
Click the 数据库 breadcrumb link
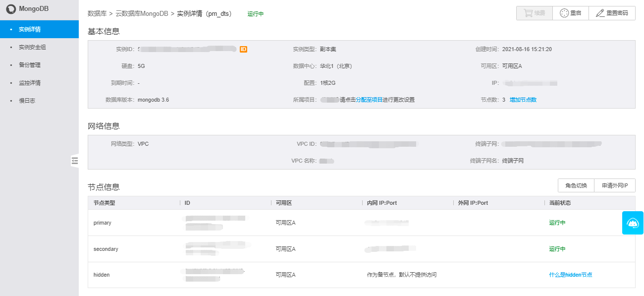pyautogui.click(x=97, y=14)
